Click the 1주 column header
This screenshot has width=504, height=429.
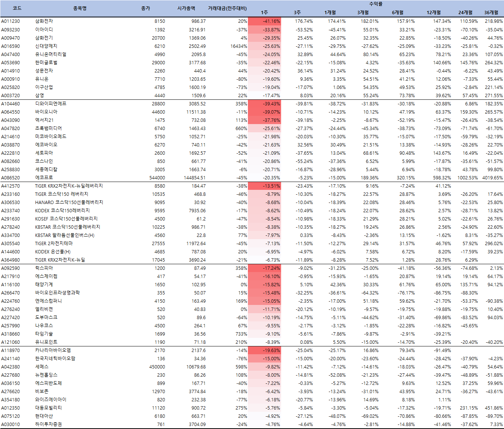pos(264,13)
